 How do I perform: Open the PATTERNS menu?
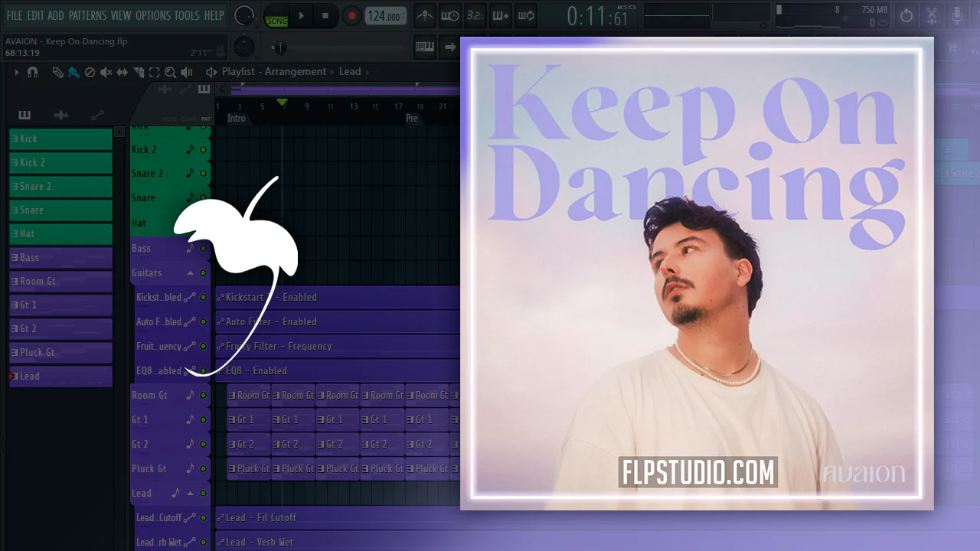coord(87,15)
